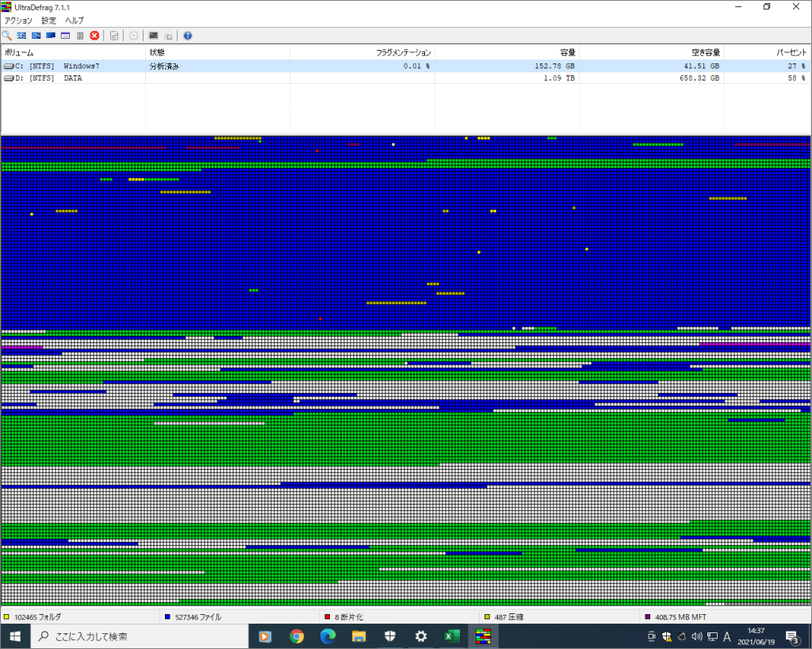
Task: Open Microsoft Edge from the taskbar
Action: pos(327,636)
